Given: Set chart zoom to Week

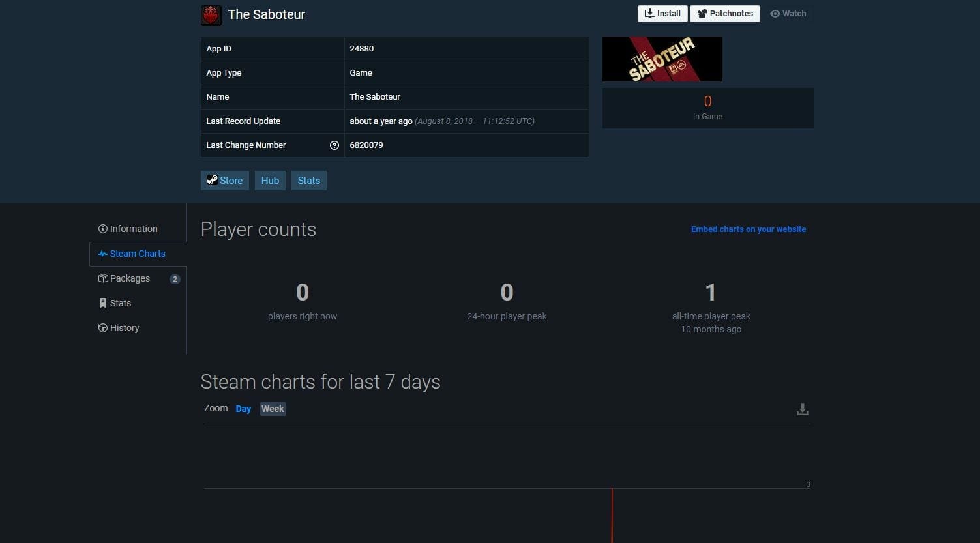Looking at the screenshot, I should (x=273, y=409).
